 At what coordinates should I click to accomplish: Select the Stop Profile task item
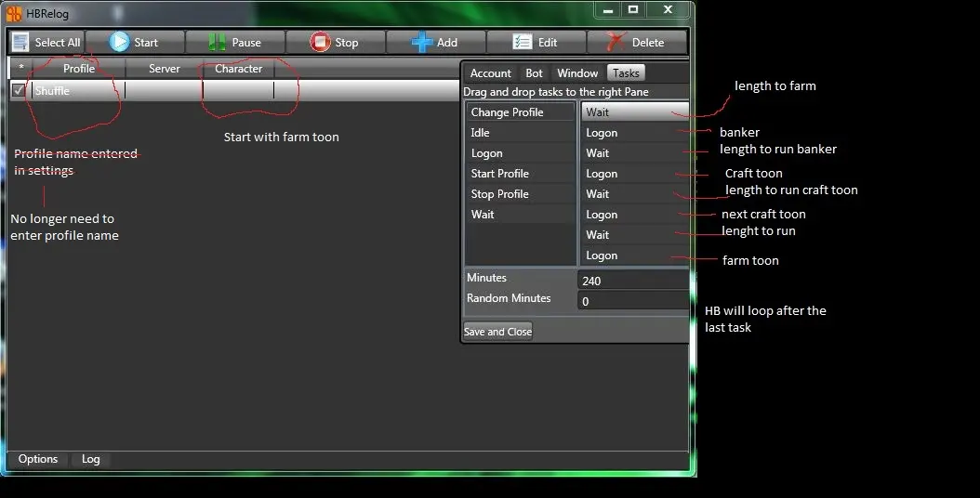point(499,194)
